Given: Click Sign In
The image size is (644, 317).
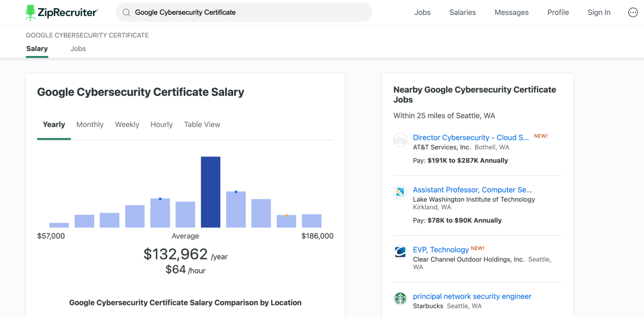Looking at the screenshot, I should click(599, 13).
